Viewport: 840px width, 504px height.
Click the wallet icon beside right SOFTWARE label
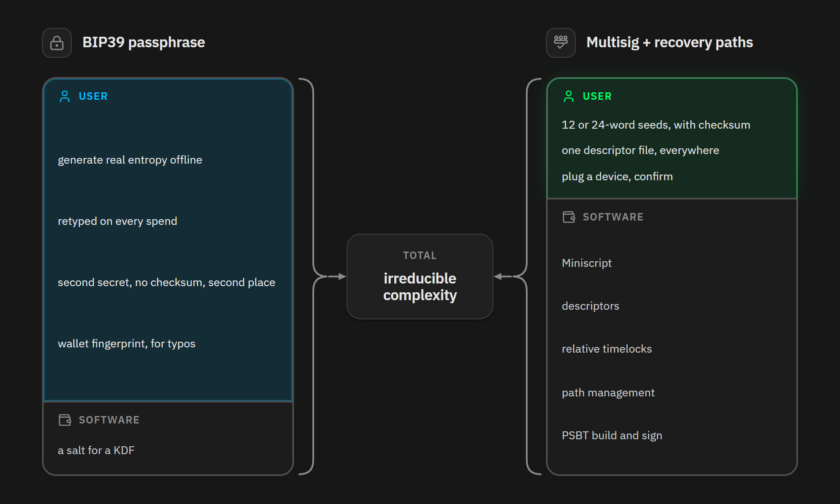pyautogui.click(x=569, y=217)
